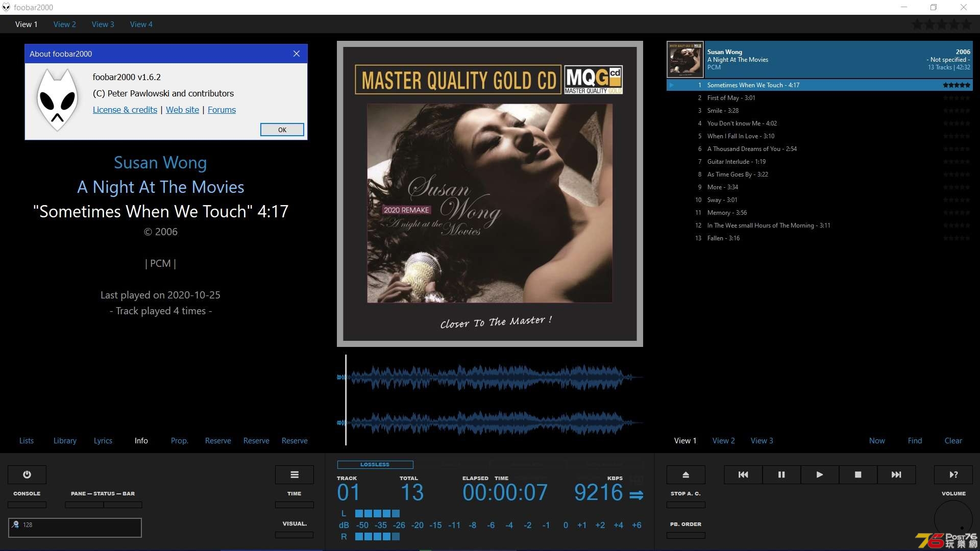
Task: Click the small album thumbnail in playlist header
Action: tap(685, 60)
